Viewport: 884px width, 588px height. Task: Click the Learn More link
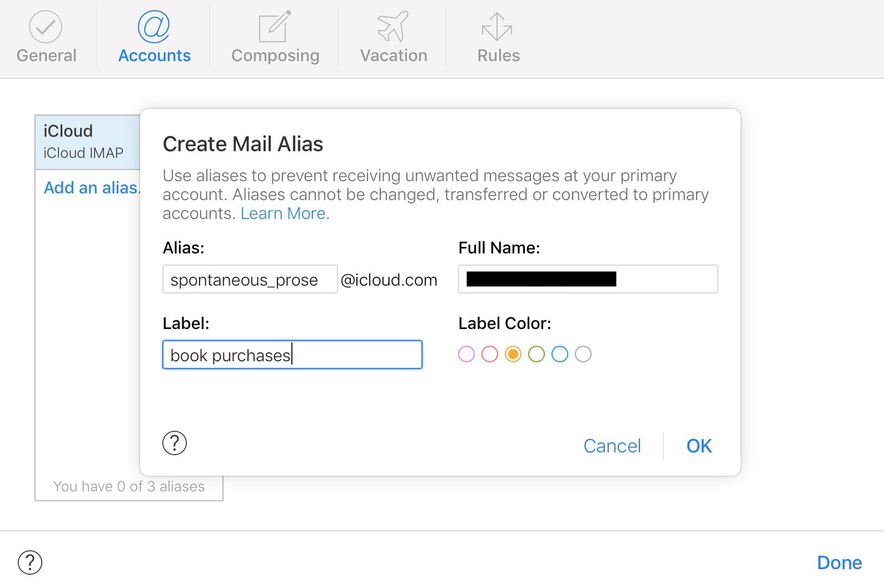282,213
